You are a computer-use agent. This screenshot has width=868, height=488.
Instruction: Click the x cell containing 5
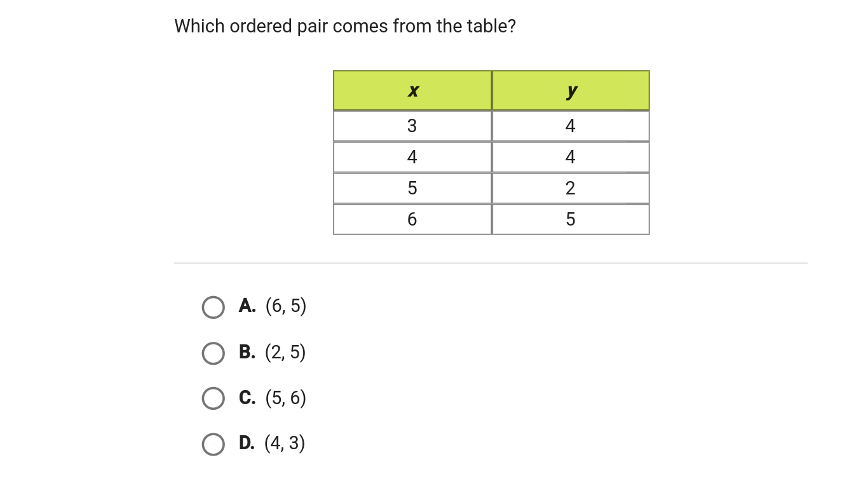(412, 188)
